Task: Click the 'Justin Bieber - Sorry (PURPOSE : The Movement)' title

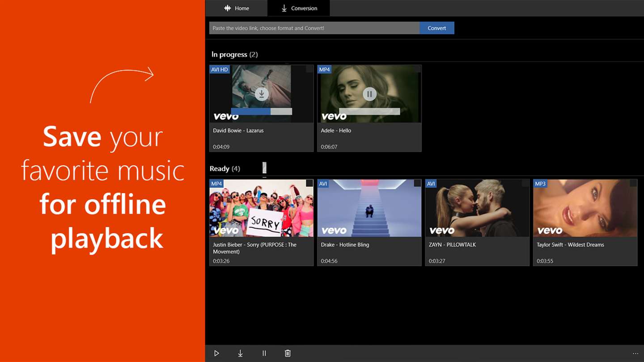Action: 254,248
